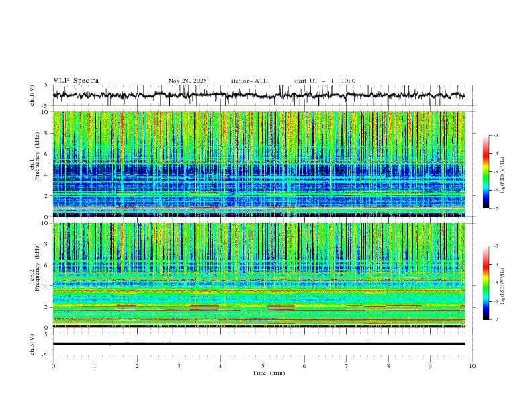Click time-axis tick label "6"
Image resolution: width=532 pixels, height=411 pixels.
coord(304,366)
